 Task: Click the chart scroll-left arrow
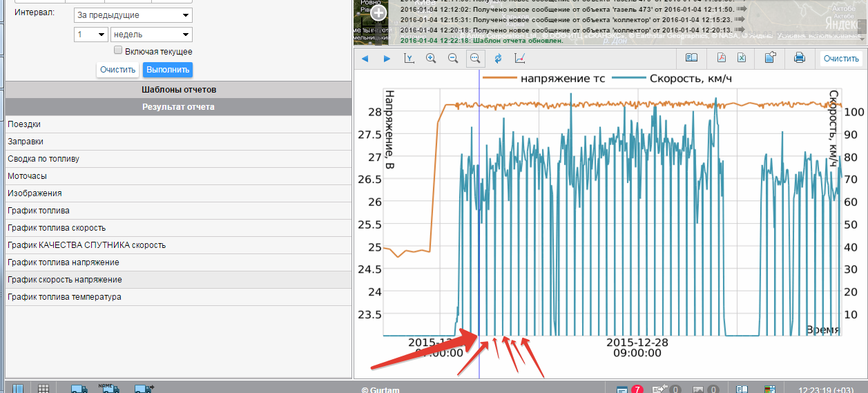pos(365,59)
